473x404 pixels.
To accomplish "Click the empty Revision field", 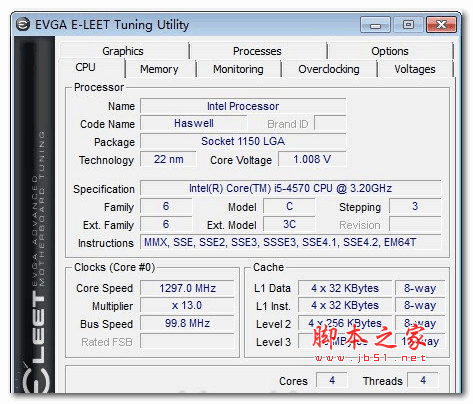I will 415,224.
